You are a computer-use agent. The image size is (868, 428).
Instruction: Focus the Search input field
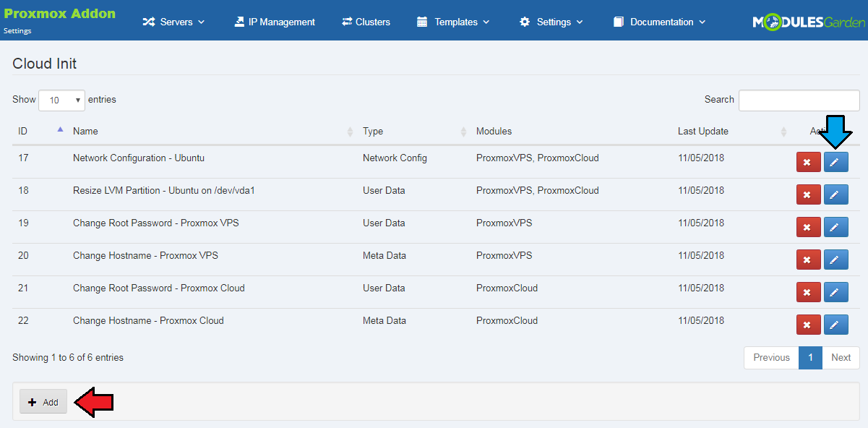(x=799, y=100)
